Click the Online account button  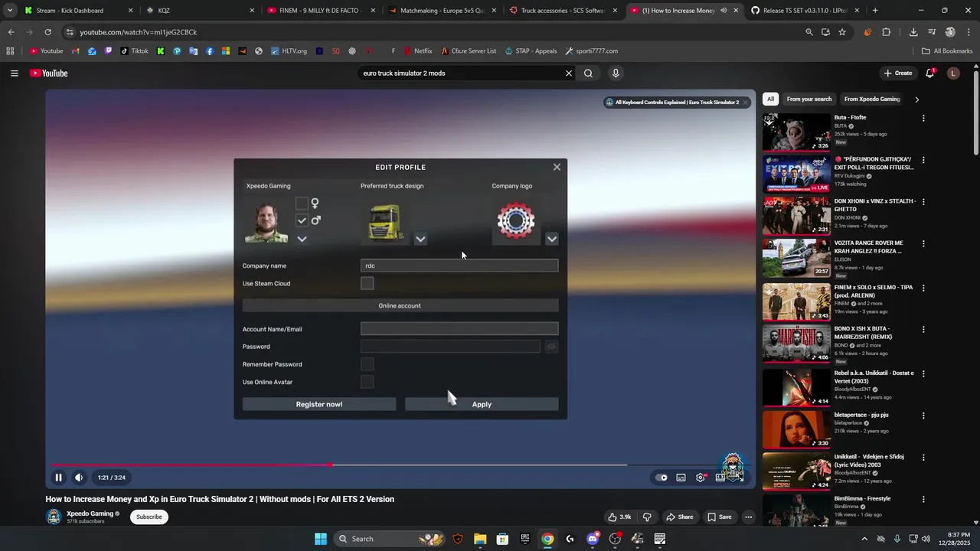[400, 305]
